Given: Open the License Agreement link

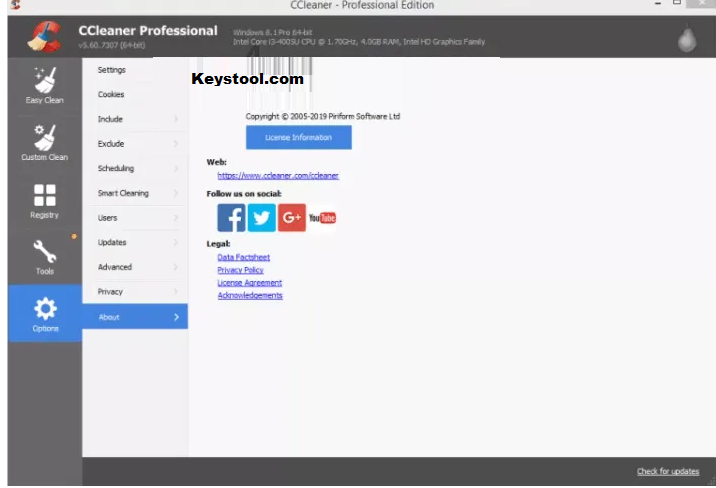Looking at the screenshot, I should click(x=249, y=283).
